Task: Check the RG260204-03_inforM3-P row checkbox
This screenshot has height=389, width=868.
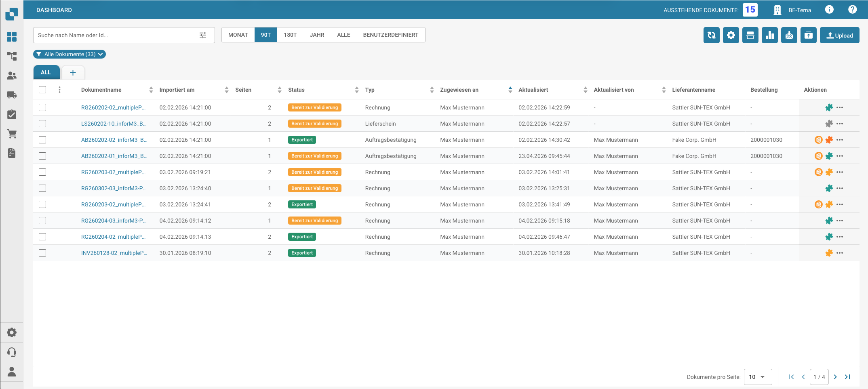Action: point(42,221)
